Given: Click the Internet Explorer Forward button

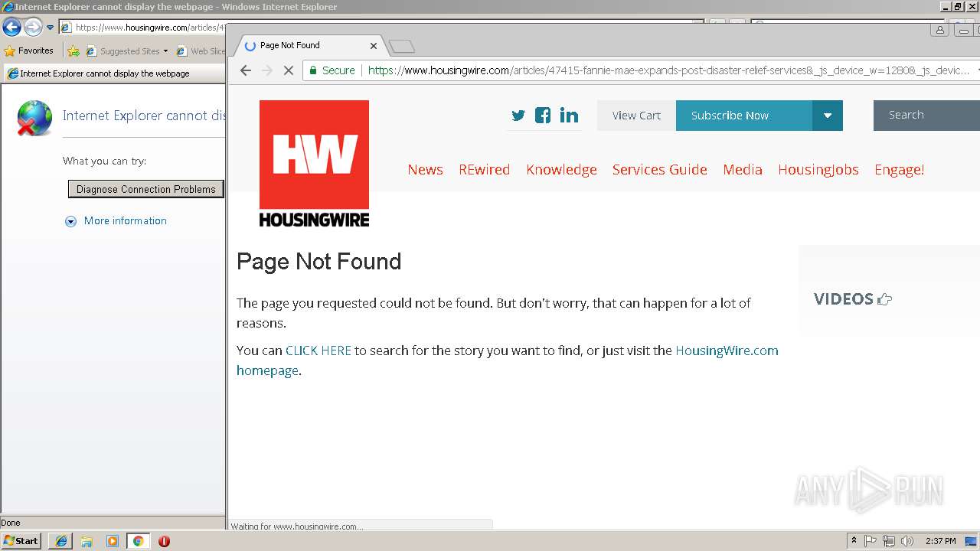Looking at the screenshot, I should tap(33, 28).
